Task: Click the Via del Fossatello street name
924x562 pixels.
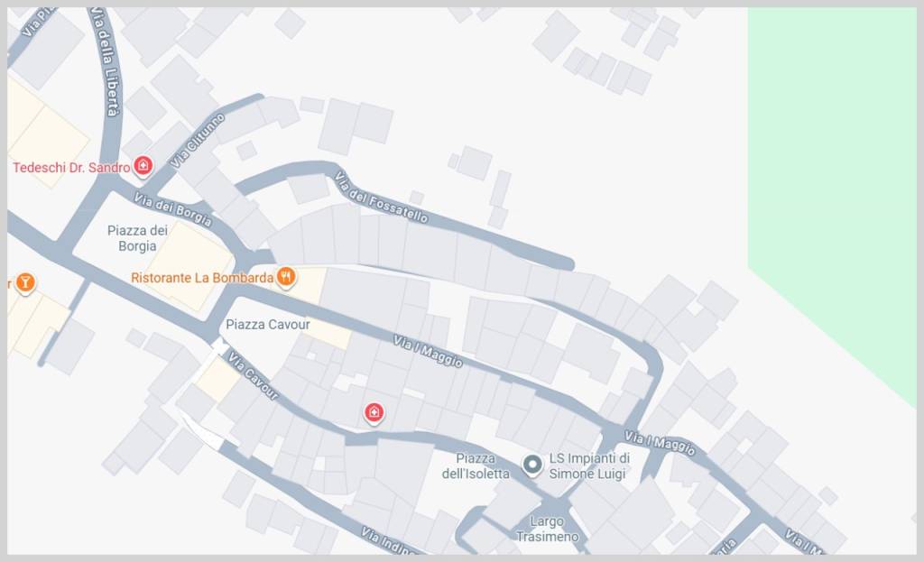Action: 381,198
